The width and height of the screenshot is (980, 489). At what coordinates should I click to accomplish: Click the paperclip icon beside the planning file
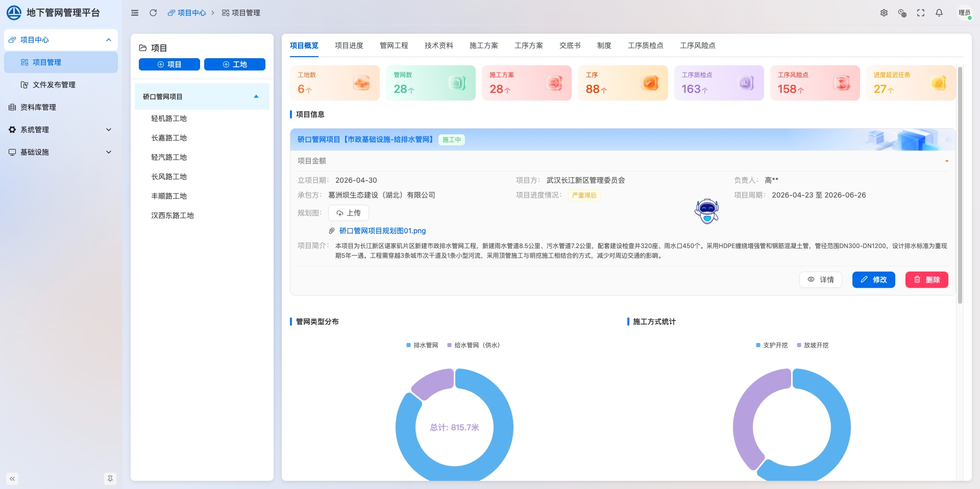(x=332, y=231)
